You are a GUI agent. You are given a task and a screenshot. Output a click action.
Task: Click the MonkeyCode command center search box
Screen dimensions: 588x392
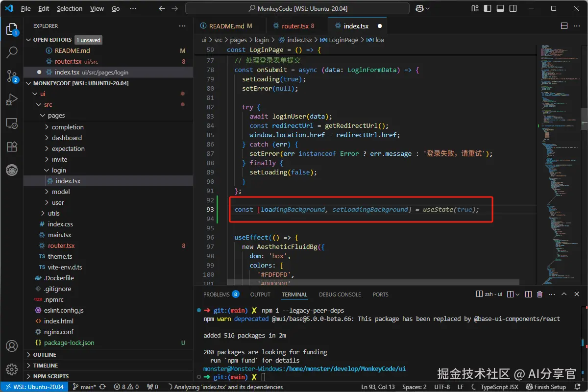[297, 8]
